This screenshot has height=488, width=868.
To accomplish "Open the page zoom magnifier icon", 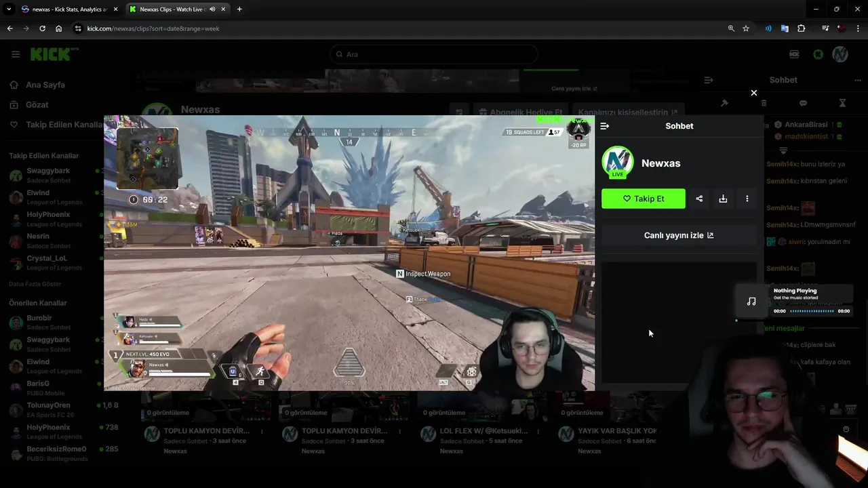I will [x=731, y=28].
